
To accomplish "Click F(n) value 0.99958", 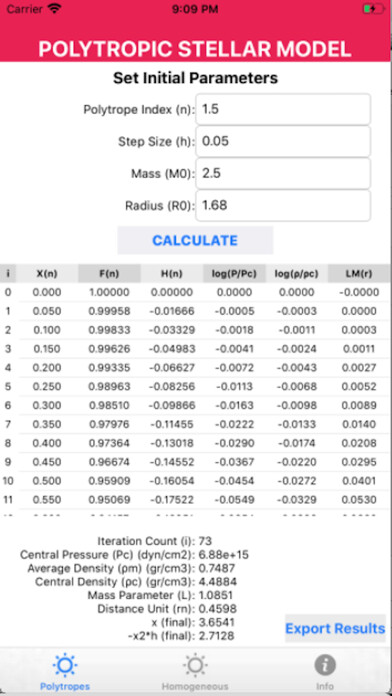I will 109,312.
